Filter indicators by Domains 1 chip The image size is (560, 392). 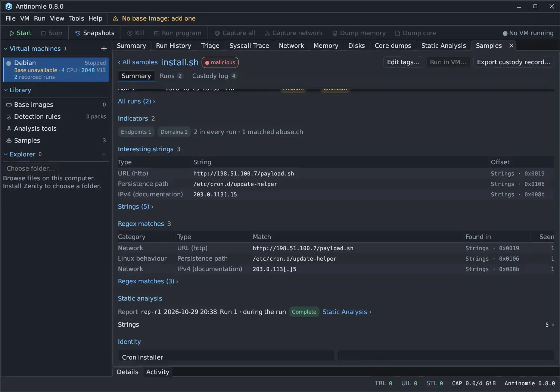coord(174,132)
